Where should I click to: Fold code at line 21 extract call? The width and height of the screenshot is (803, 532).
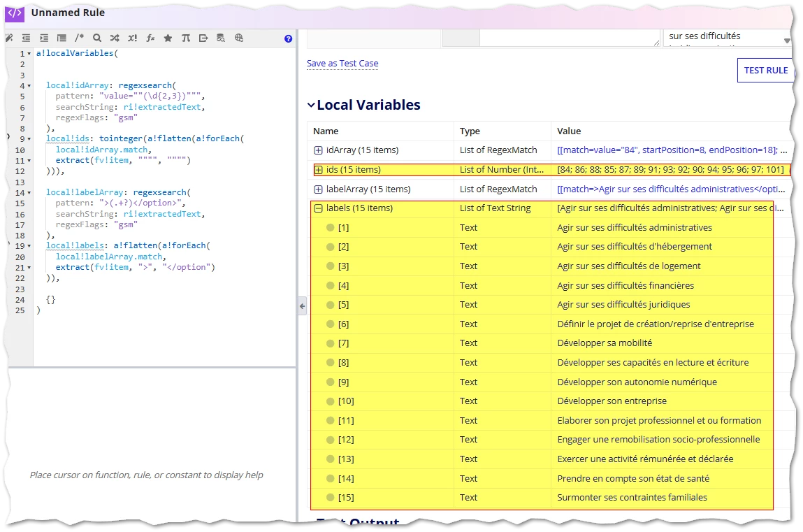(x=29, y=268)
